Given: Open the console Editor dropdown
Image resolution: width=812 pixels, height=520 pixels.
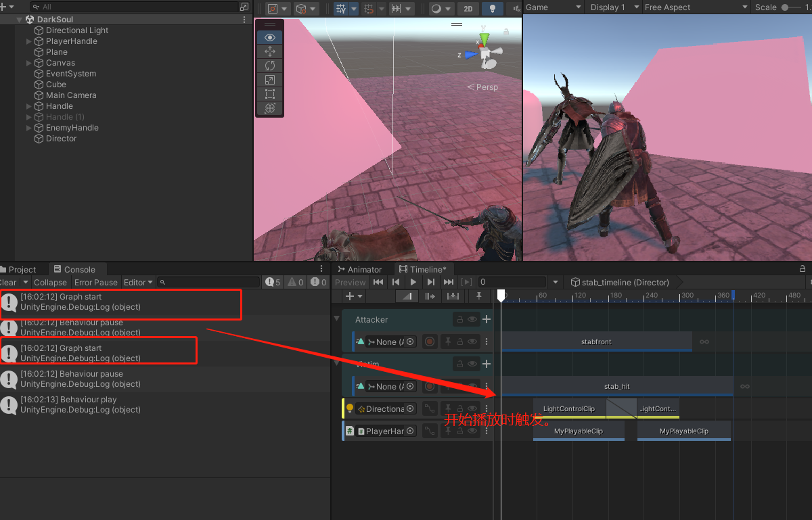Looking at the screenshot, I should (138, 282).
